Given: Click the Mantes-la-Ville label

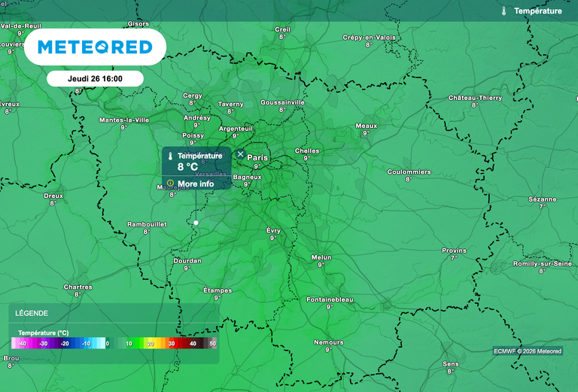Looking at the screenshot, I should (124, 120).
